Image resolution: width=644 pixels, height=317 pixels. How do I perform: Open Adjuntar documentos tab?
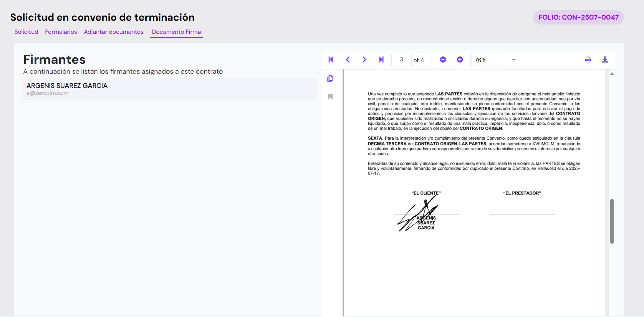(x=114, y=32)
